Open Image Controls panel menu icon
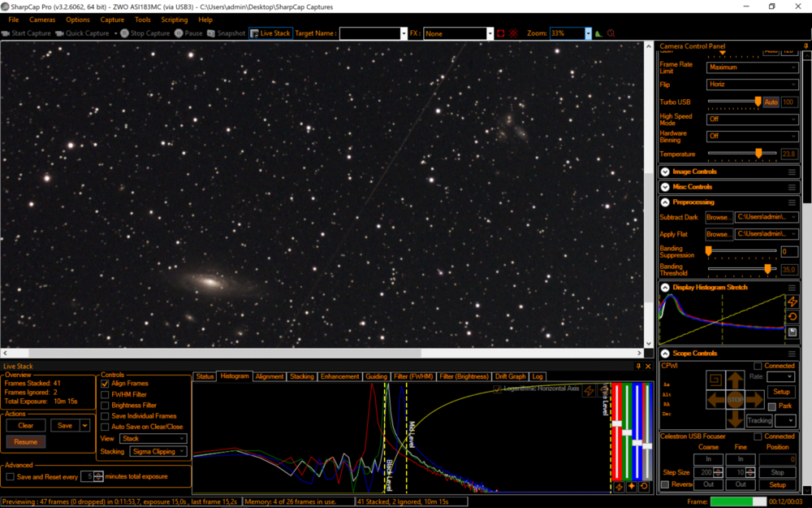Viewport: 812px width, 508px height. [792, 172]
